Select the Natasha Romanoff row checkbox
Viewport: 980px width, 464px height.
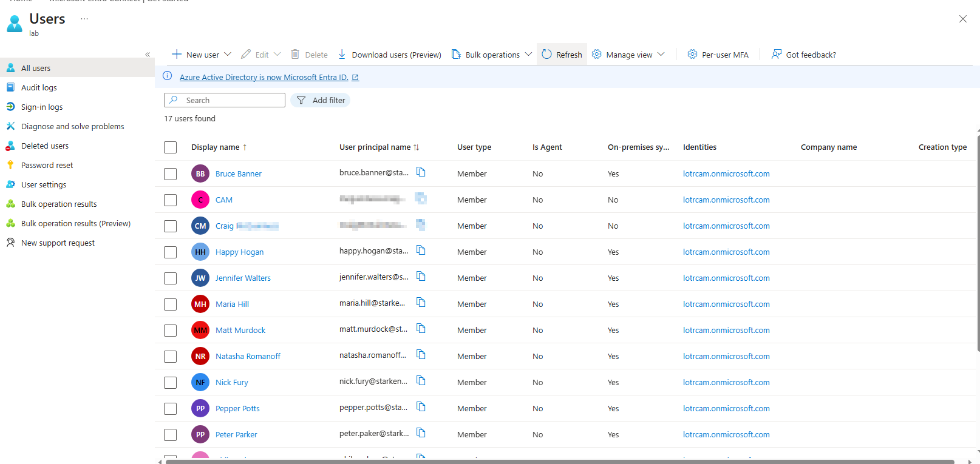[x=171, y=357]
